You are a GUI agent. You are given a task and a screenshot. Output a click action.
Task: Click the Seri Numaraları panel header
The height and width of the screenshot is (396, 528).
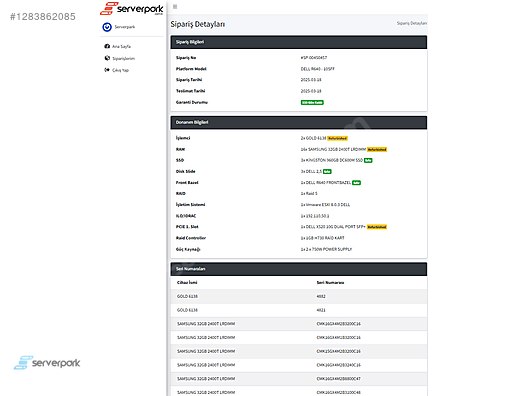pyautogui.click(x=299, y=269)
